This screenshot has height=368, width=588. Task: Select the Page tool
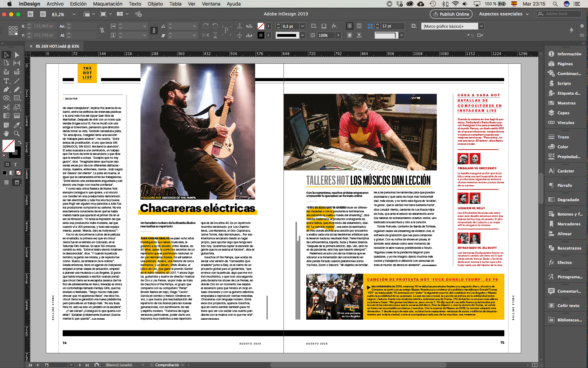point(6,63)
